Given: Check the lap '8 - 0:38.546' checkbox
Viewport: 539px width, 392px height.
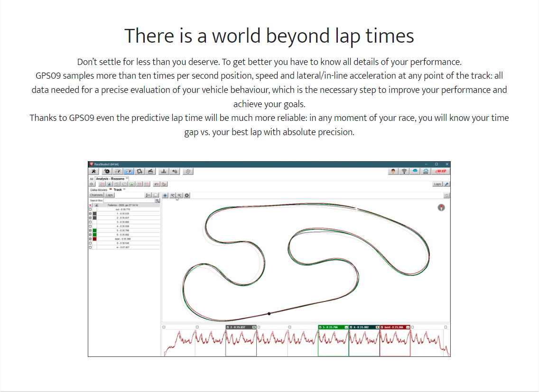Looking at the screenshot, I should tap(91, 243).
